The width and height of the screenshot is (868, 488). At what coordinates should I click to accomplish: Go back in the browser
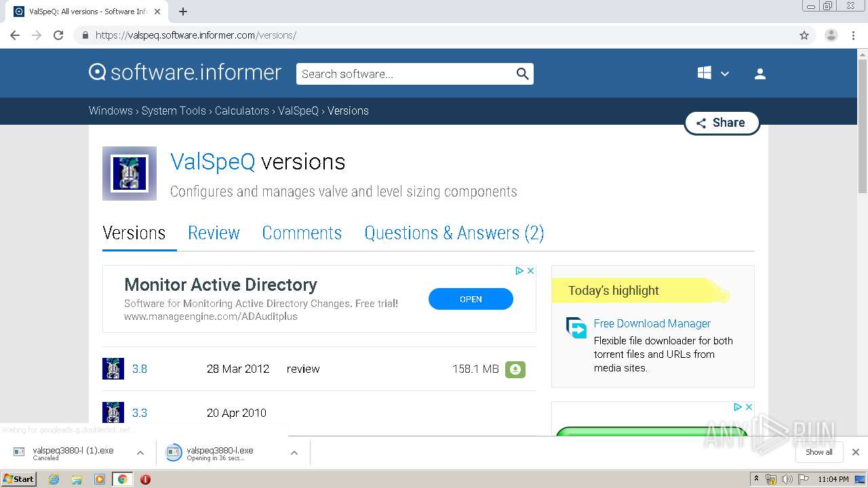coord(15,35)
